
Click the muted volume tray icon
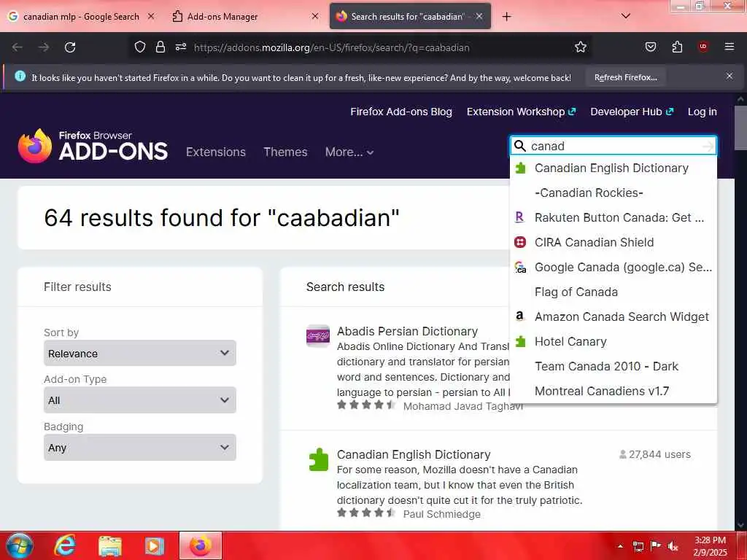coord(673,546)
